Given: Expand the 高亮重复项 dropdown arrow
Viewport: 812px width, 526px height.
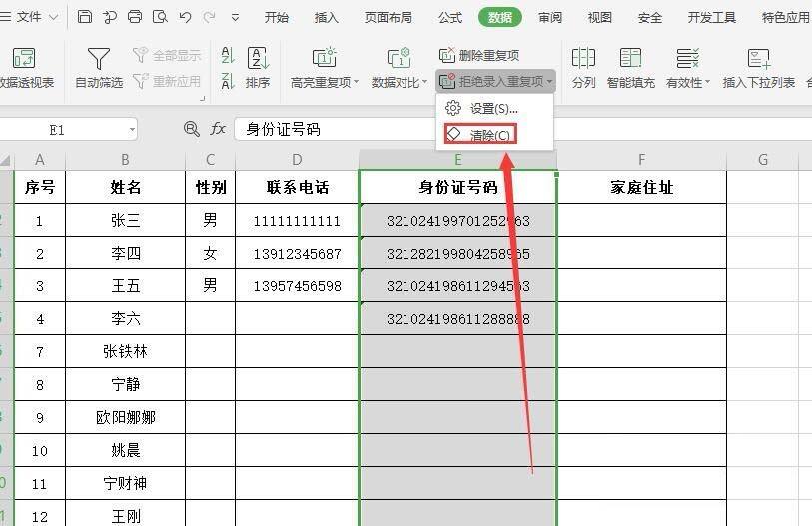Looking at the screenshot, I should point(357,82).
